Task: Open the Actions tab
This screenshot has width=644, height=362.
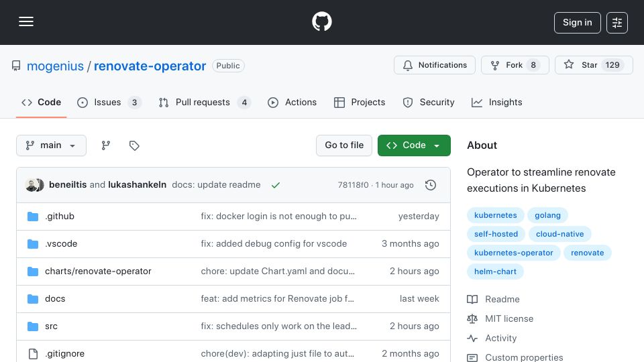Action: click(x=292, y=102)
